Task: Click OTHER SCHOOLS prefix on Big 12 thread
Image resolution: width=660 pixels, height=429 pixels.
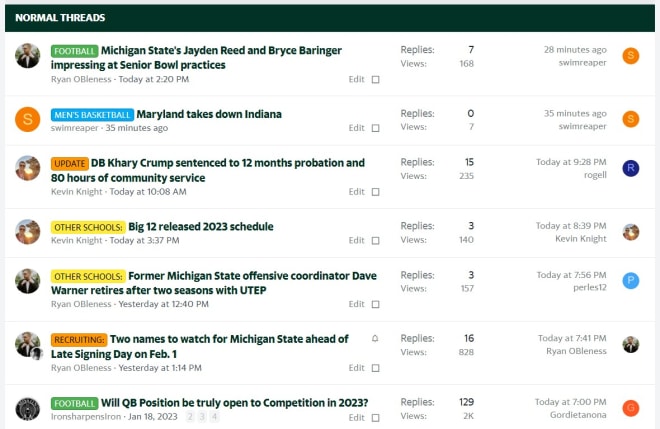Action: point(88,227)
